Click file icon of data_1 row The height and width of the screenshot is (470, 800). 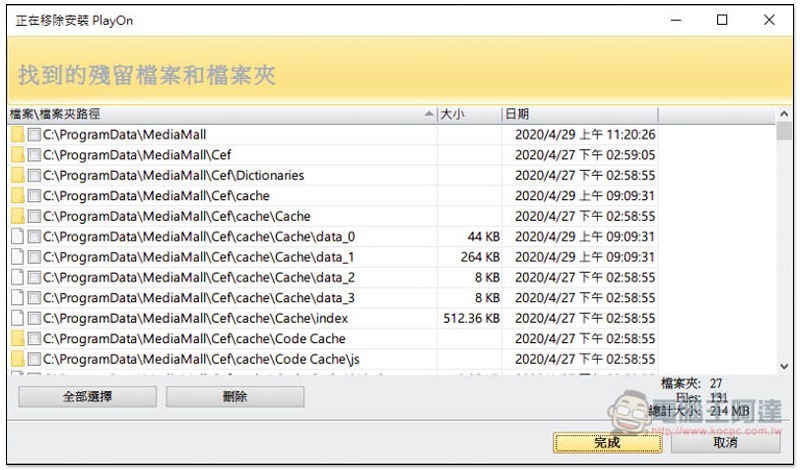coord(17,257)
